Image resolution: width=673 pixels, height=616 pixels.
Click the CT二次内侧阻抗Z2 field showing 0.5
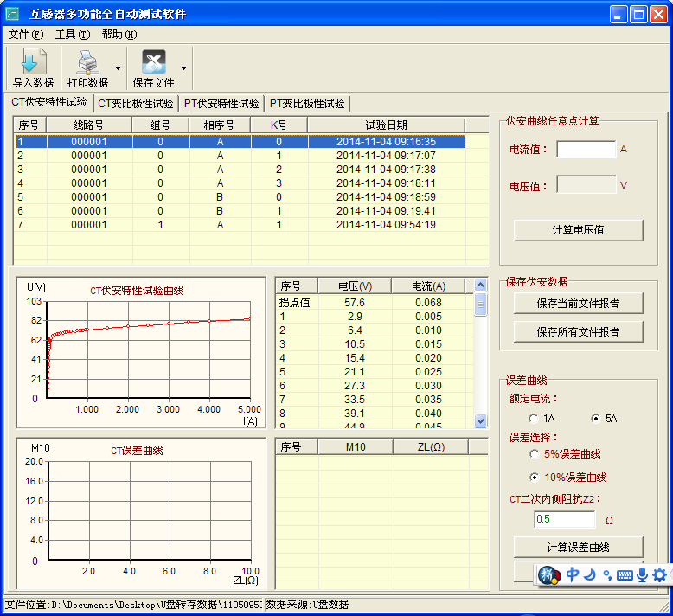tap(564, 519)
